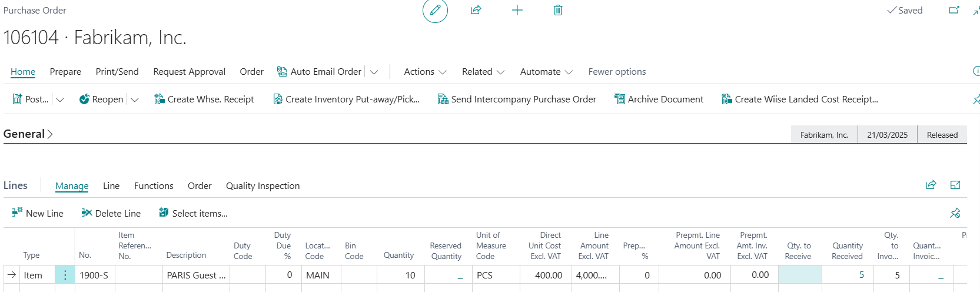Click Quantity Received link value 5
980x292 pixels.
click(862, 275)
